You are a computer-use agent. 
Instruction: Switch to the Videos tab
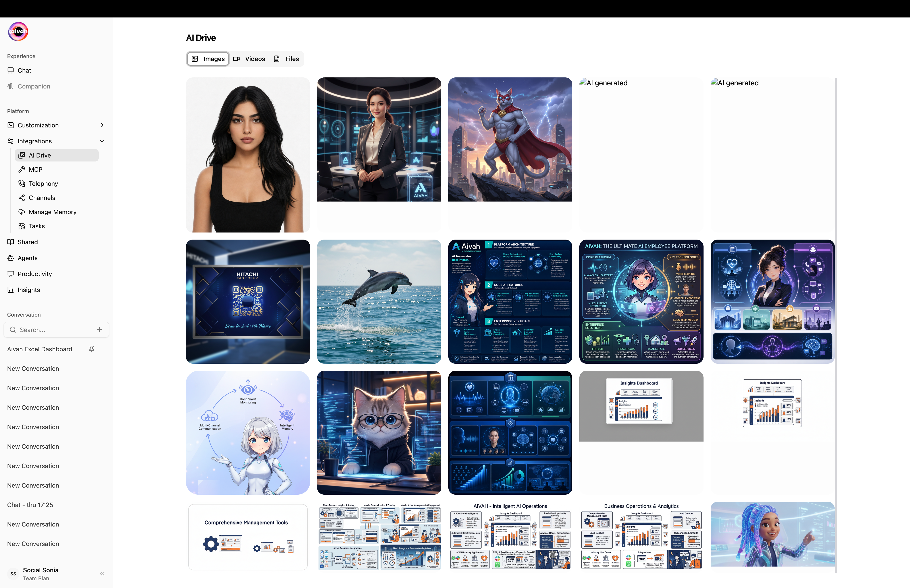[249, 59]
